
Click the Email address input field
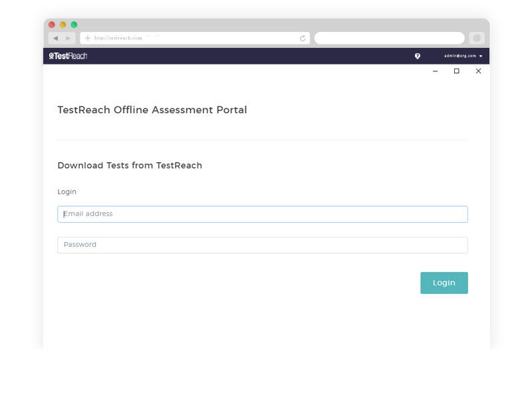tap(263, 214)
